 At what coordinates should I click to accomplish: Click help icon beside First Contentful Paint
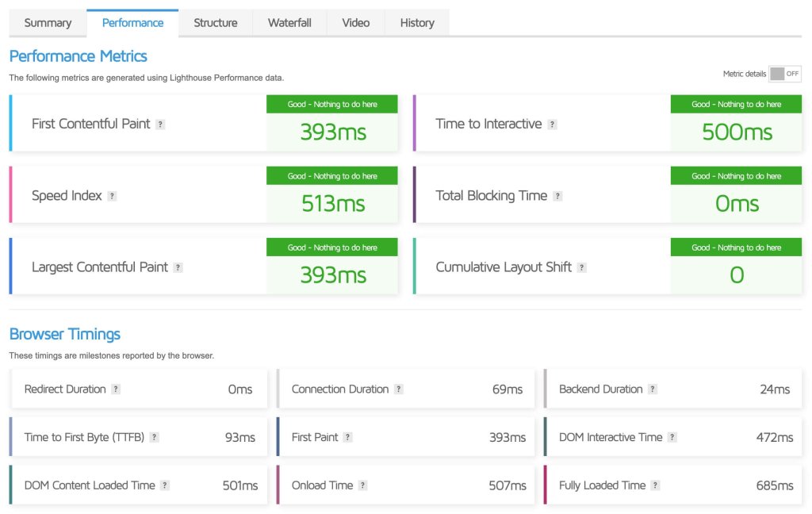pos(160,125)
